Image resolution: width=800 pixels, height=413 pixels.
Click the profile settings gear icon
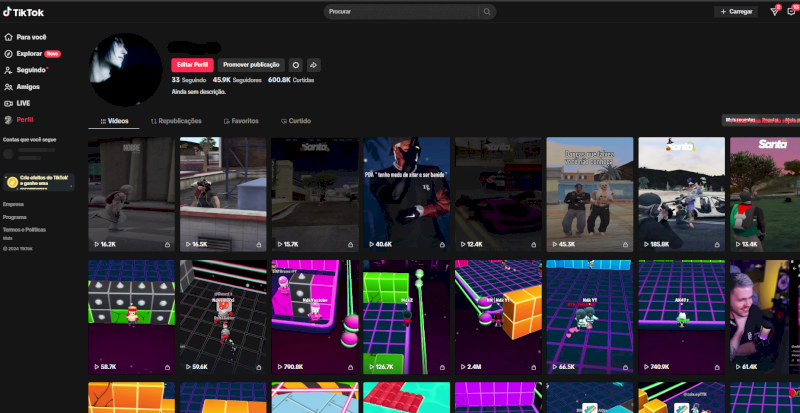[295, 64]
